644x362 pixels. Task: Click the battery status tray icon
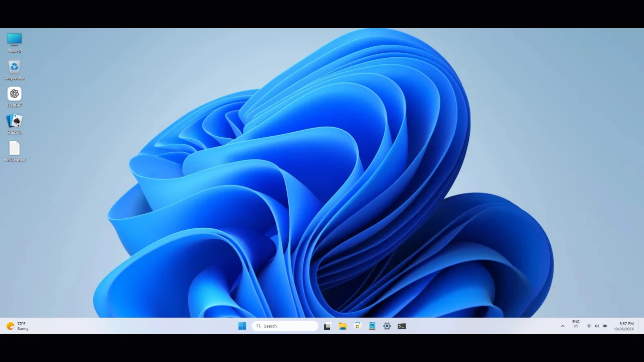coord(605,326)
